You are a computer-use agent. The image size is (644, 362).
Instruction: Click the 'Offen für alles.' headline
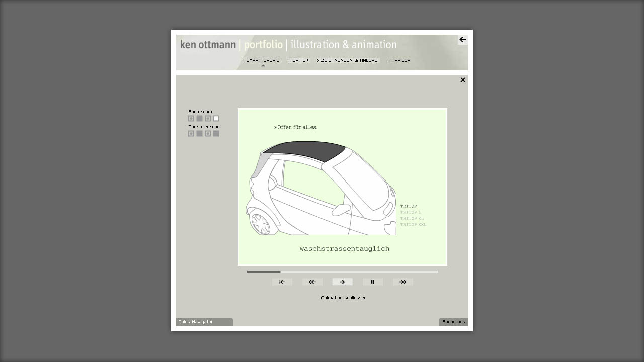point(296,127)
